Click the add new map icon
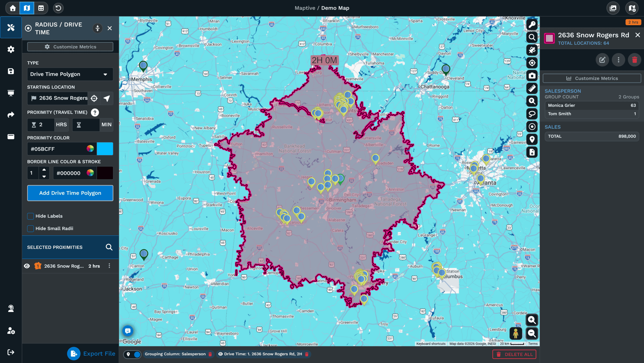The width and height of the screenshot is (644, 363). click(632, 8)
